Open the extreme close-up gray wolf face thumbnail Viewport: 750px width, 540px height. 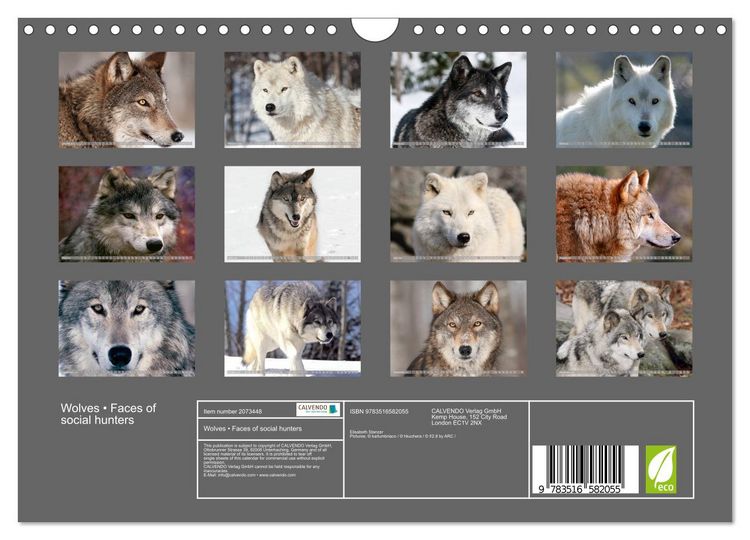127,328
